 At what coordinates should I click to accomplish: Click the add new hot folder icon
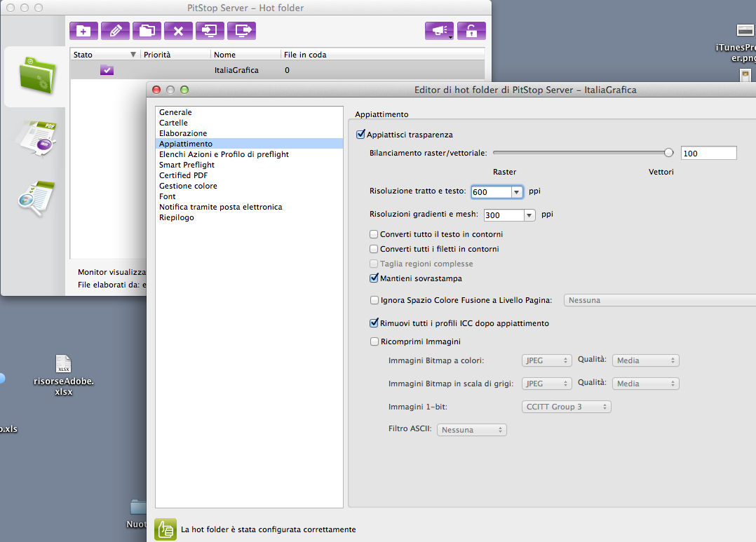click(83, 31)
